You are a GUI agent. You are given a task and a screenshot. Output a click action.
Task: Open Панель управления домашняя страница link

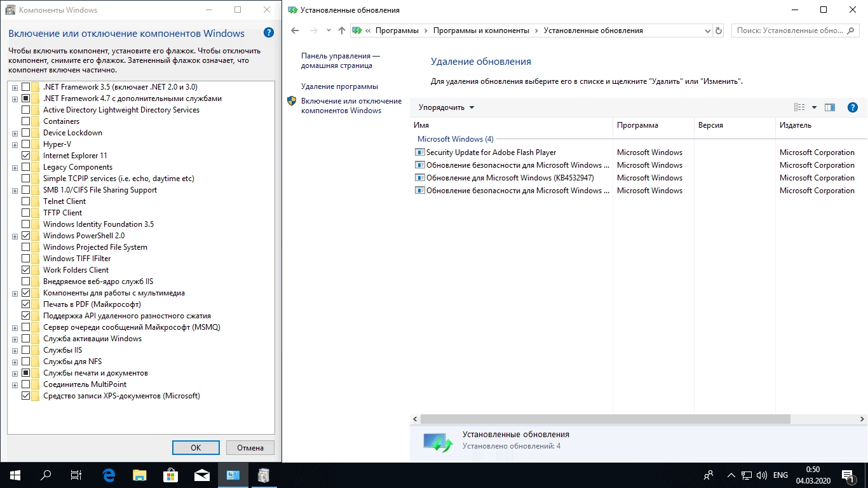pyautogui.click(x=341, y=61)
